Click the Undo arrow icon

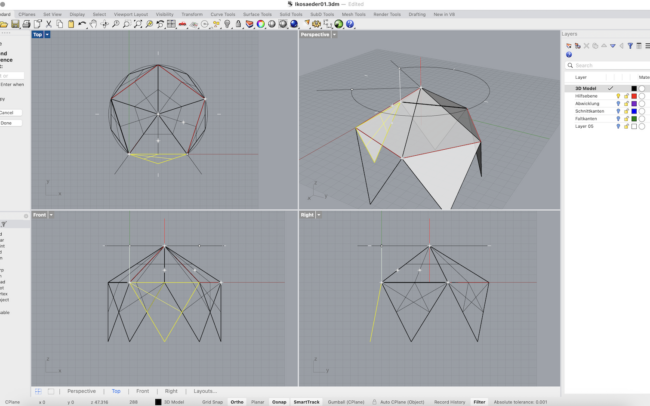[82, 24]
